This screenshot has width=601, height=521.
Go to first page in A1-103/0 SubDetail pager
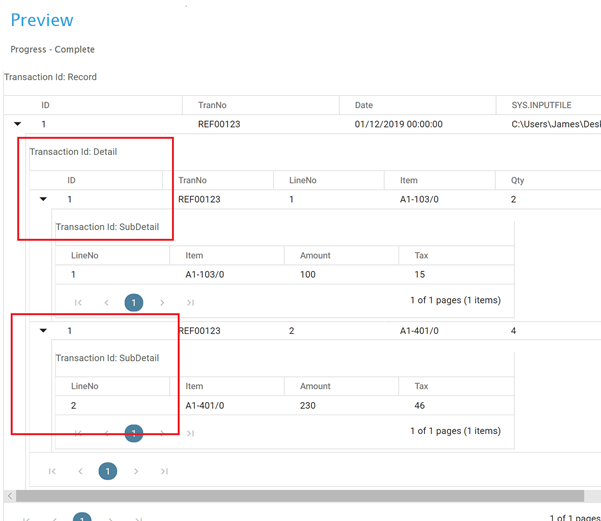pyautogui.click(x=78, y=302)
